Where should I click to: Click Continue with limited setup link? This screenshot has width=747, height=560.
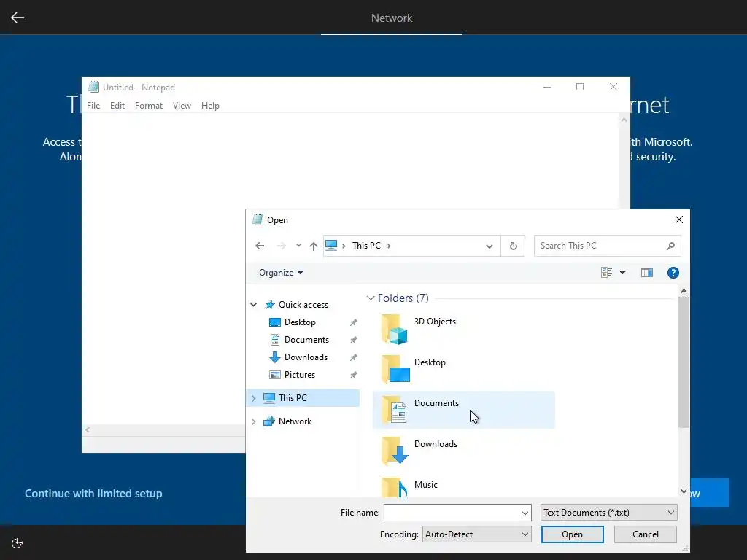pyautogui.click(x=93, y=494)
